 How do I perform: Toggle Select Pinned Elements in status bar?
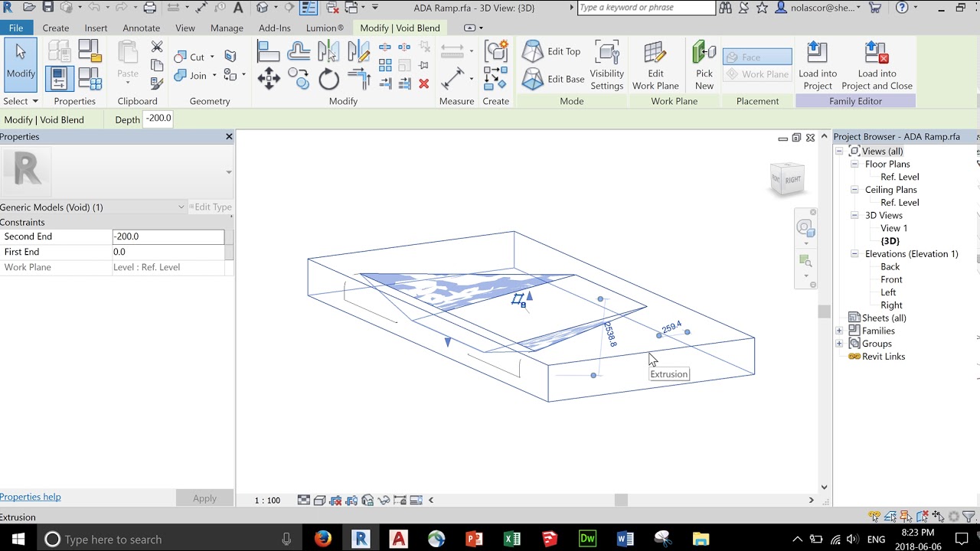point(906,517)
